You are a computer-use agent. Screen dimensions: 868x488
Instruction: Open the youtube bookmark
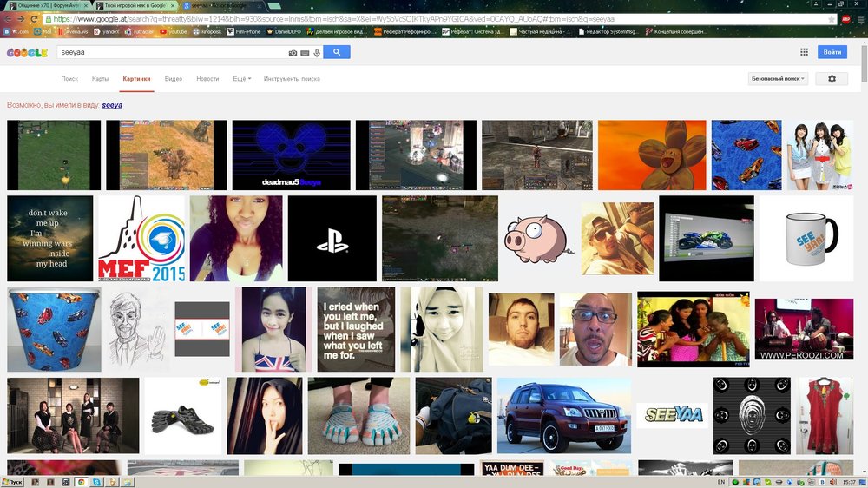tap(174, 31)
